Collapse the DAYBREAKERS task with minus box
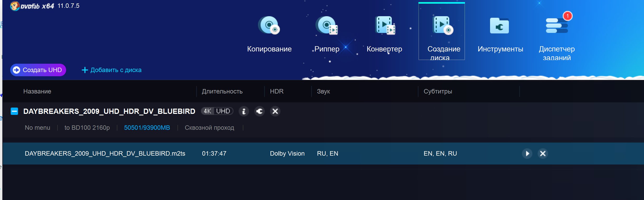This screenshot has height=200, width=644. point(14,111)
